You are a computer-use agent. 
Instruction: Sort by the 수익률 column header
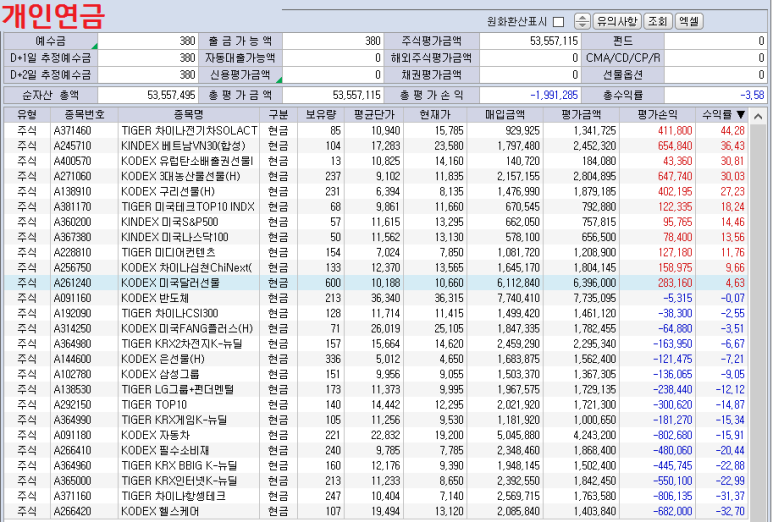point(723,115)
